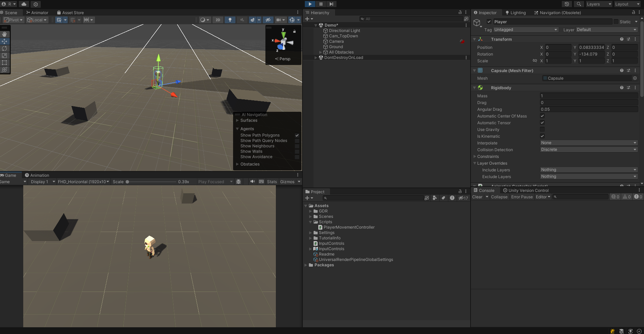Click the Game view keyboard shortcuts icon
644x334 pixels.
click(x=261, y=182)
